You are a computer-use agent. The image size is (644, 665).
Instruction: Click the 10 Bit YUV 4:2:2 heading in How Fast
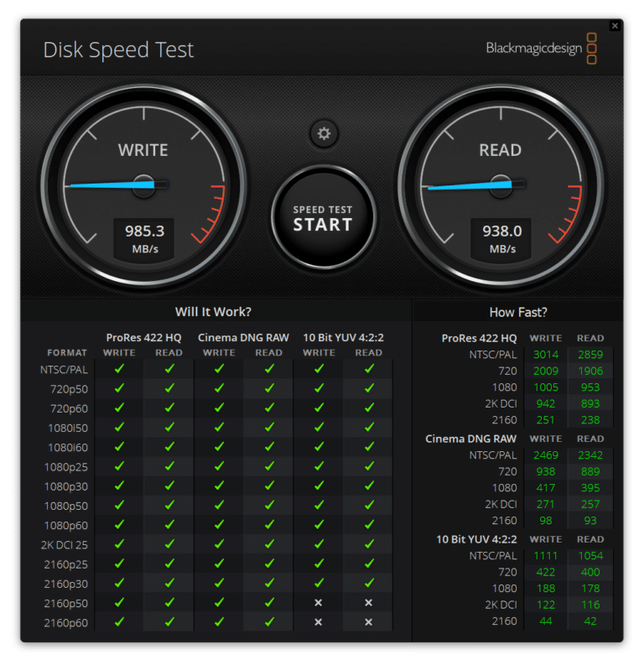(x=476, y=539)
